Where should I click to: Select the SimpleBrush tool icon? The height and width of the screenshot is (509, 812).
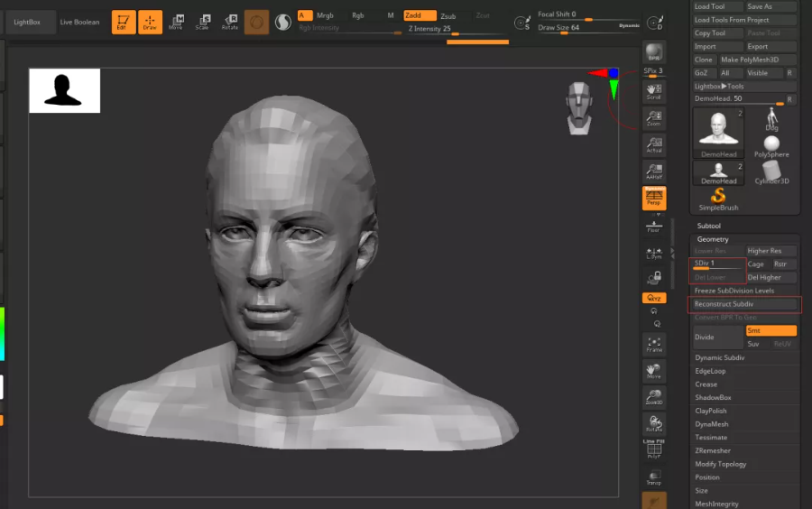click(x=718, y=199)
